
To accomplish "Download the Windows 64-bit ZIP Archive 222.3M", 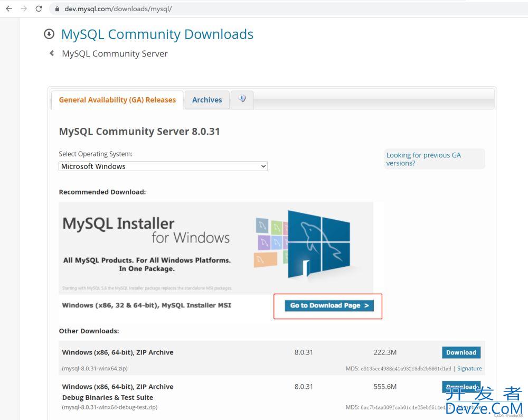I will pyautogui.click(x=461, y=352).
